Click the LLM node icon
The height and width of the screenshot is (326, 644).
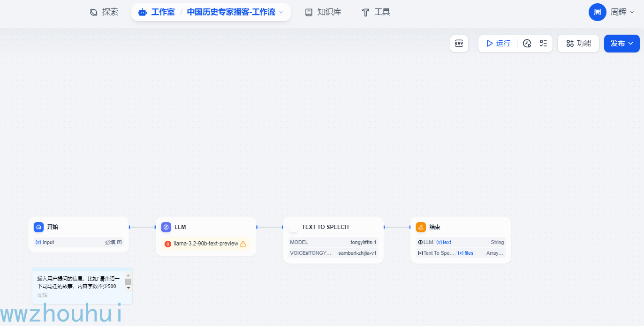point(166,227)
